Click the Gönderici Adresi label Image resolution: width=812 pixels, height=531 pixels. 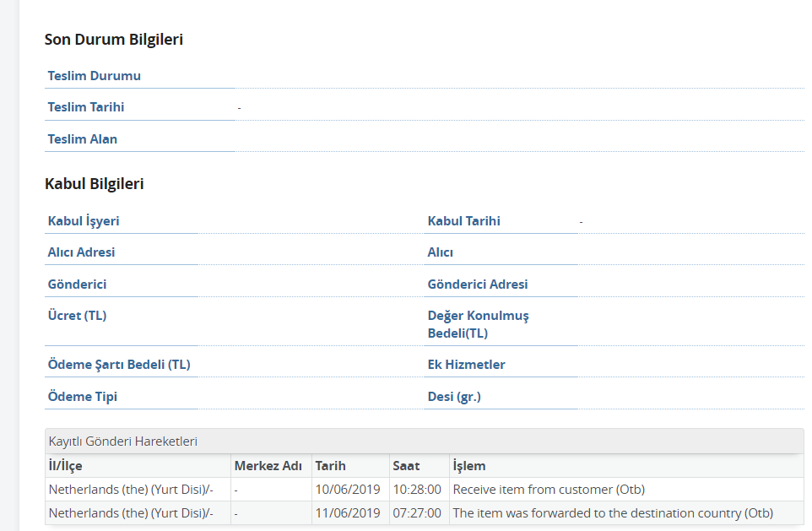tap(478, 284)
